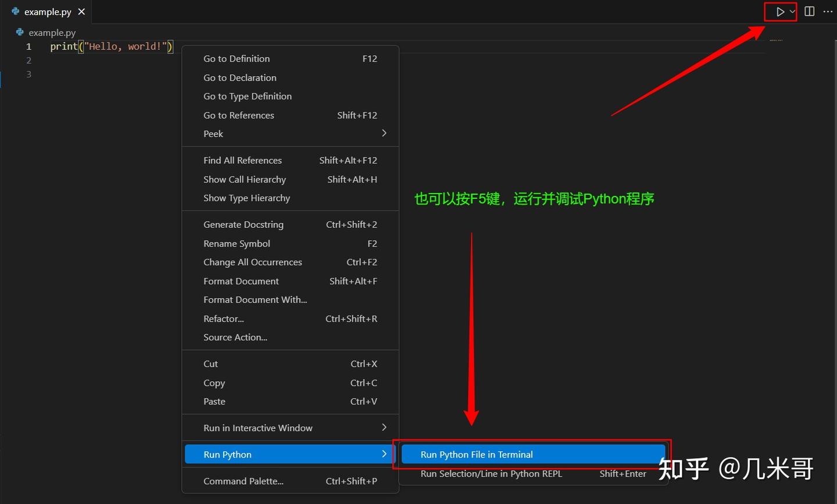Click the Split Editor icon

(x=809, y=12)
